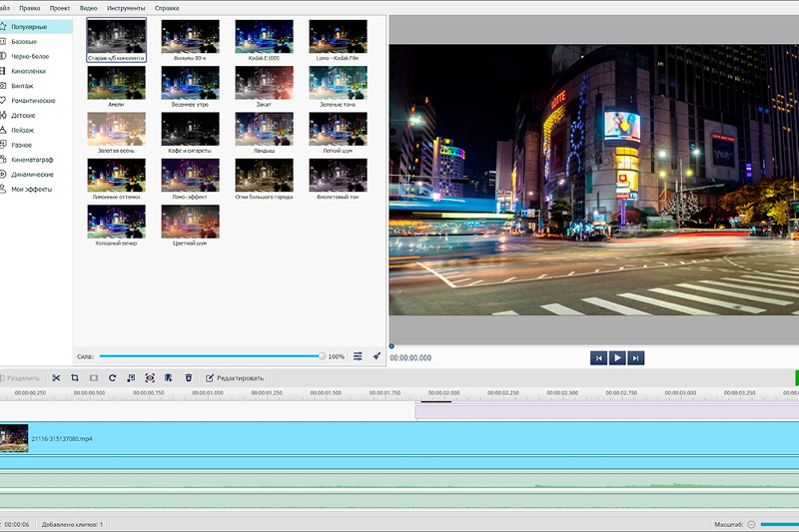Select the Популярные effects category
This screenshot has height=532, width=799.
(x=36, y=27)
